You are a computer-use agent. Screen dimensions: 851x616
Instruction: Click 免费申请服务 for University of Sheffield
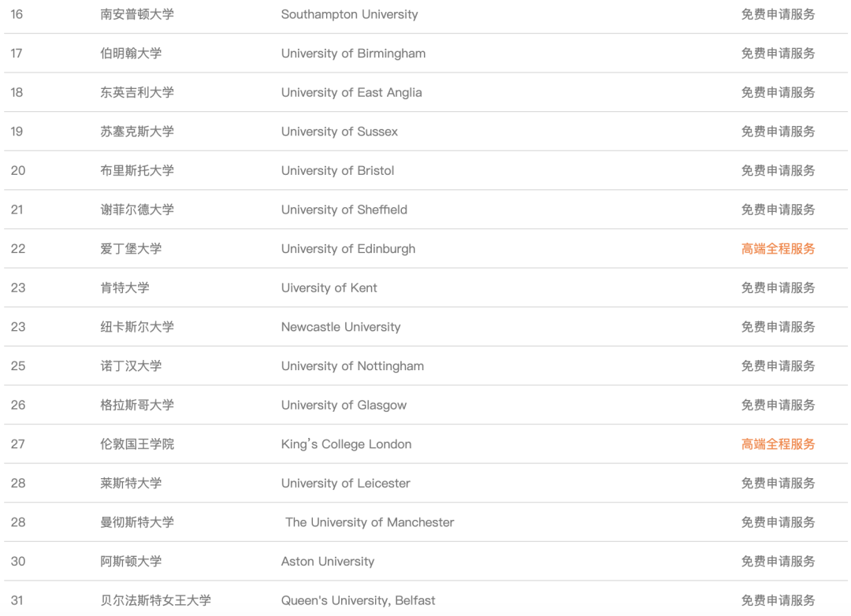tap(778, 210)
